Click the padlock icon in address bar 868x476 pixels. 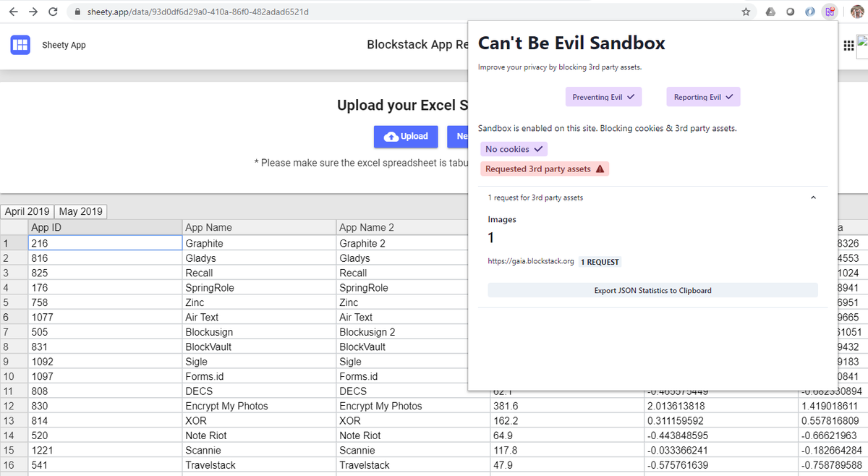(77, 12)
